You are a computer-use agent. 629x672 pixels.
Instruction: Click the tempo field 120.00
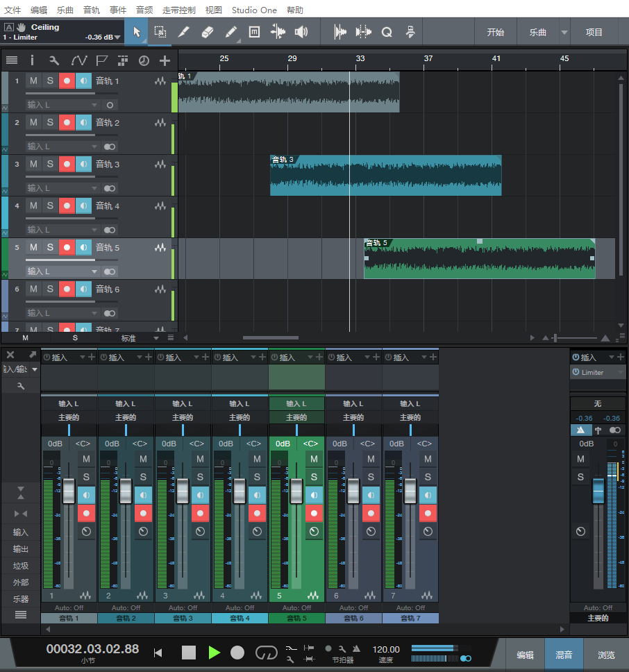click(386, 649)
